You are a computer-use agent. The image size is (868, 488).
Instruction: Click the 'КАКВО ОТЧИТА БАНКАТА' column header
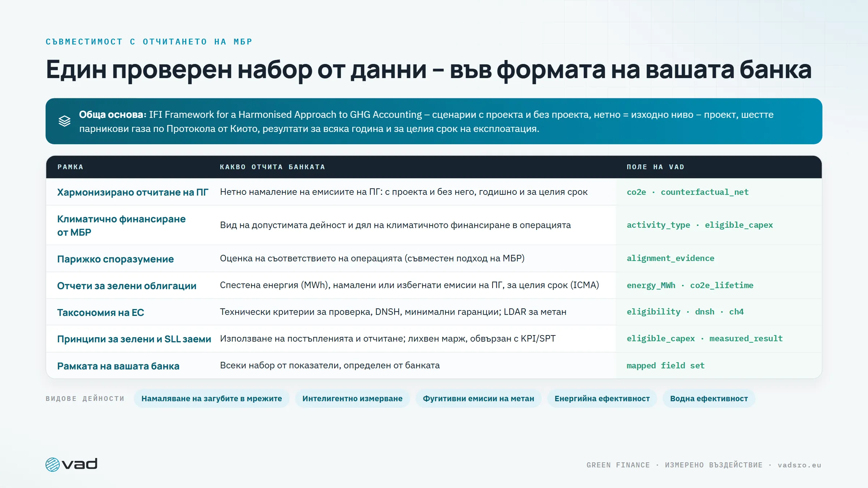[x=273, y=167]
